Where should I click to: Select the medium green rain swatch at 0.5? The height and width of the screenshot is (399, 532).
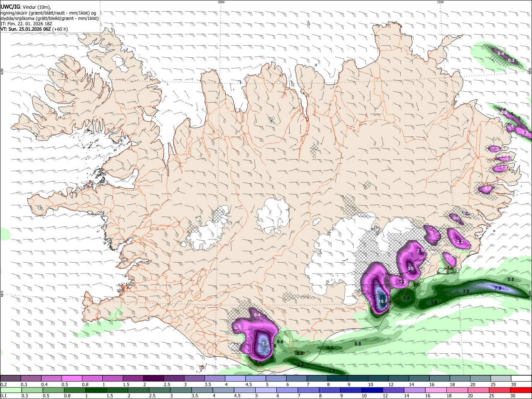coord(53,390)
